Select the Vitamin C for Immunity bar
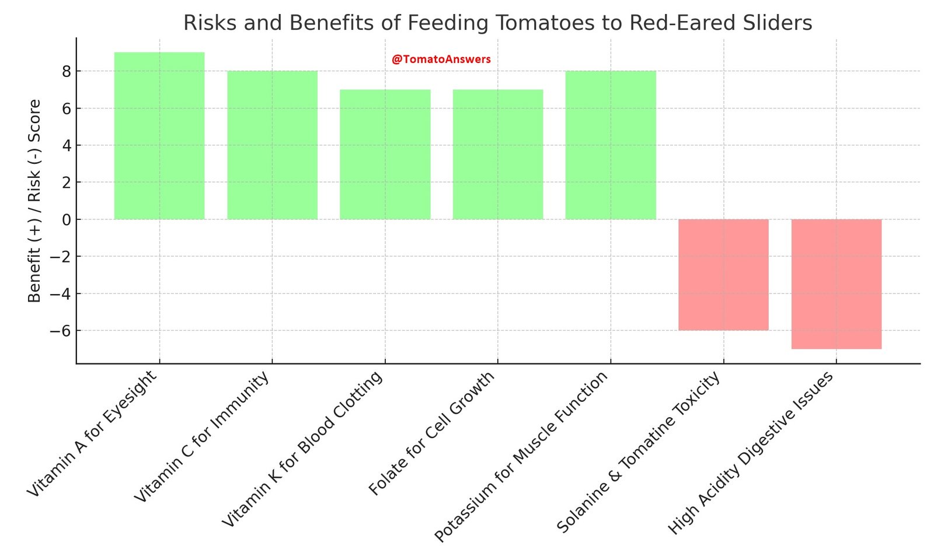This screenshot has height=560, width=934. (x=272, y=145)
